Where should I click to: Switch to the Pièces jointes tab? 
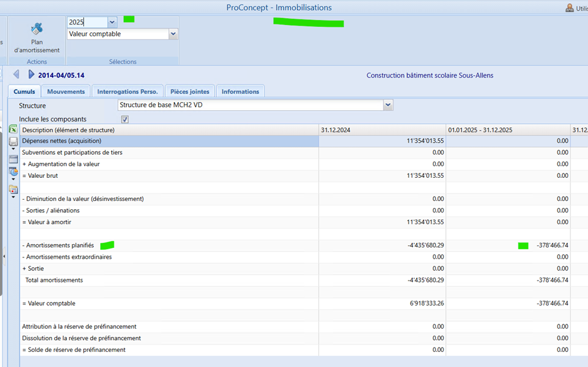[190, 91]
